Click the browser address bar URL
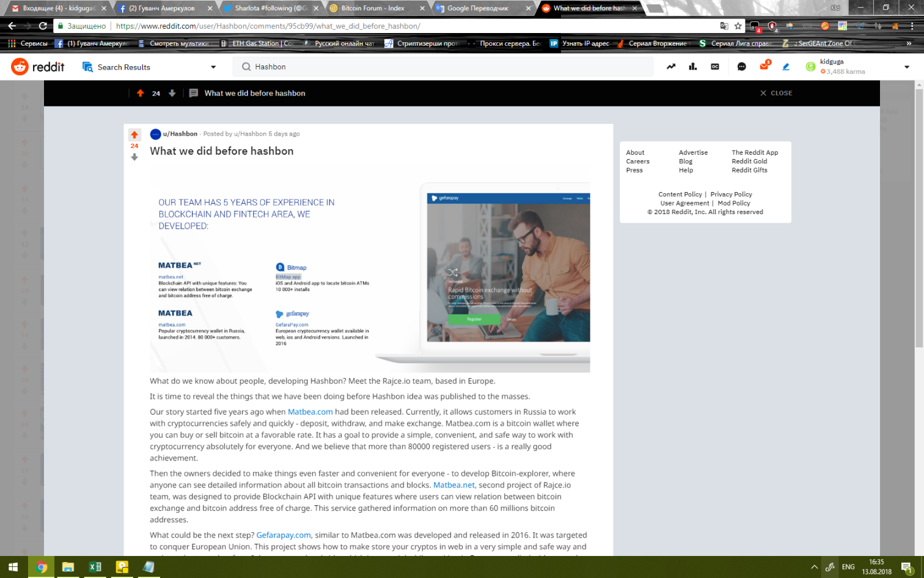 268,26
